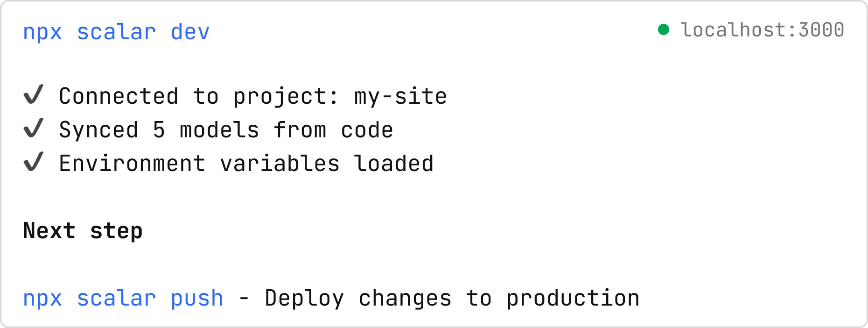Viewport: 868px width, 328px height.
Task: Click the word production at the bottom
Action: pos(573,299)
